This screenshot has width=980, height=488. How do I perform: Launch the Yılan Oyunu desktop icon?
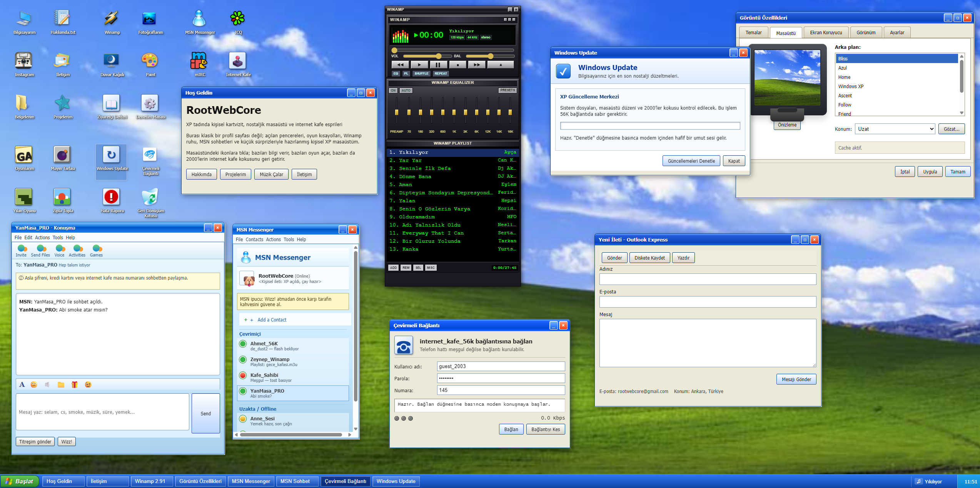[x=24, y=201]
